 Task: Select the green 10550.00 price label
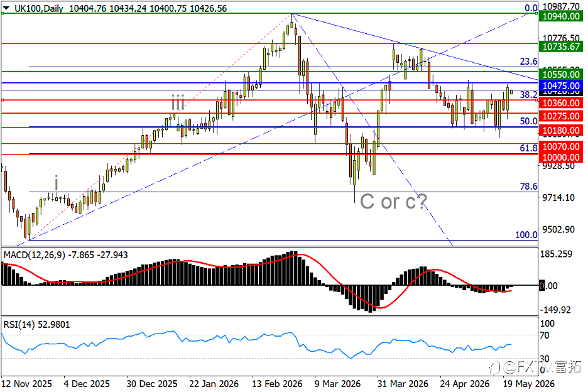(x=560, y=74)
